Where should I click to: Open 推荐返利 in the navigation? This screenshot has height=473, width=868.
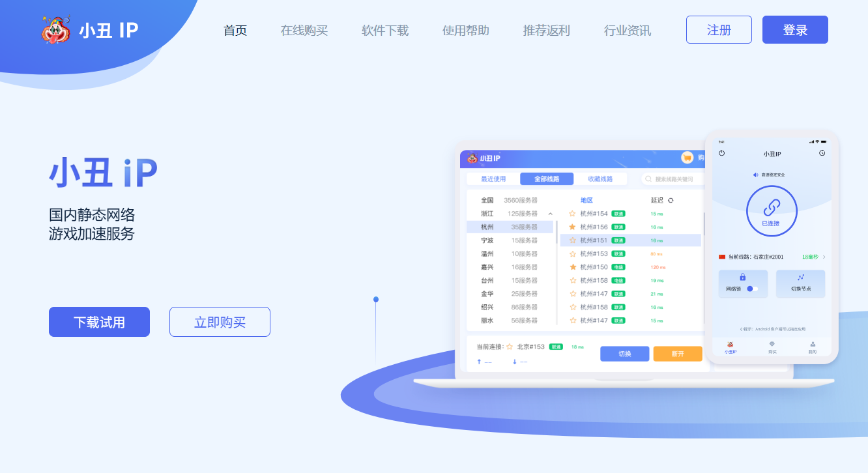click(547, 31)
